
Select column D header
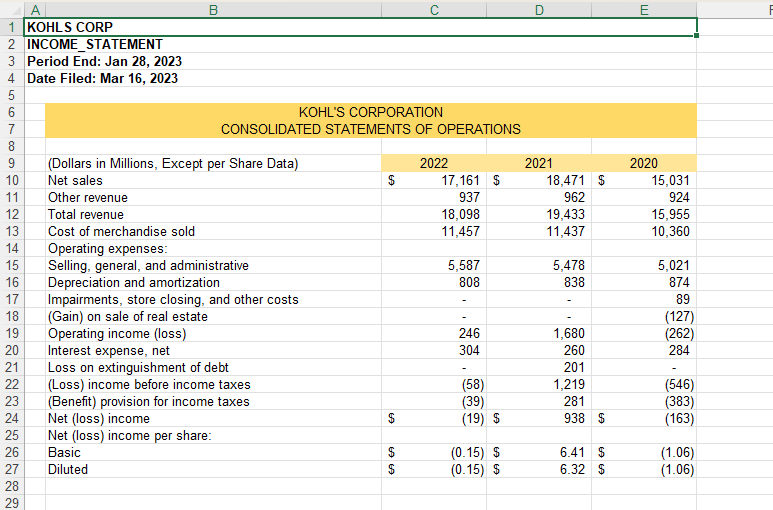(x=539, y=10)
